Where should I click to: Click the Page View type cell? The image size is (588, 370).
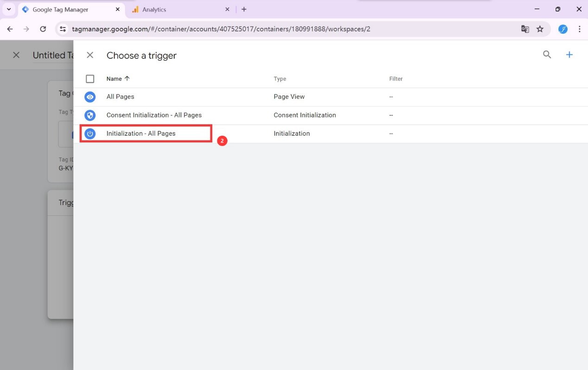289,97
